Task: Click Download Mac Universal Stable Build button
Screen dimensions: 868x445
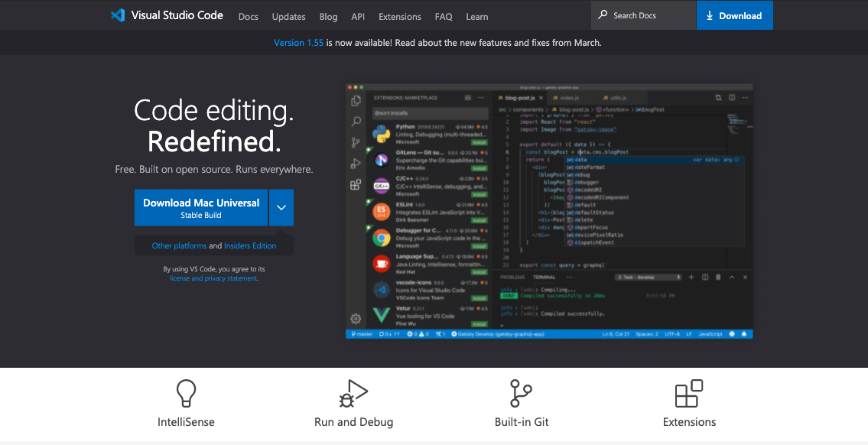Action: pos(201,207)
